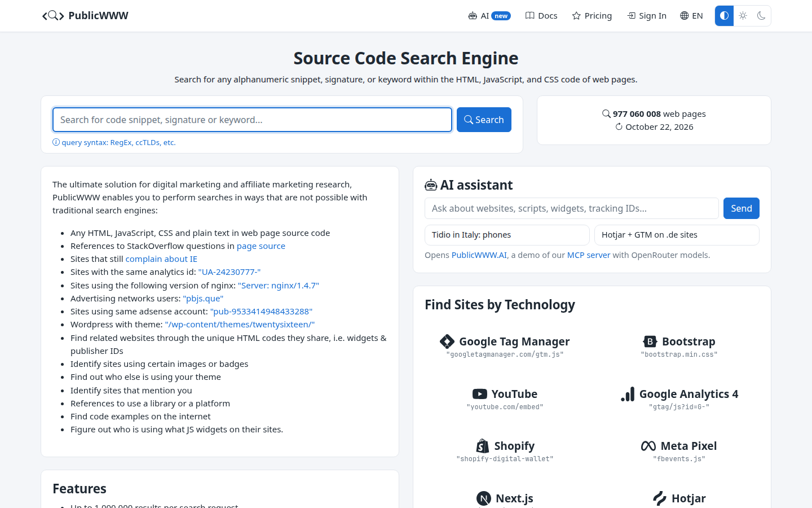Open the "Server: nginx/1.4.7" link
This screenshot has width=812, height=508.
pos(279,286)
